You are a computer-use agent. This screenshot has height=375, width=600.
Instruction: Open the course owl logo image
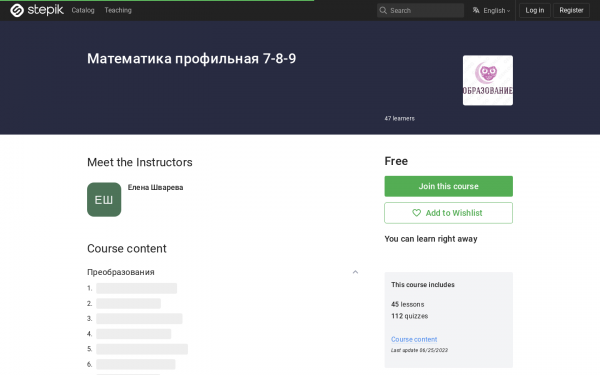pos(488,80)
